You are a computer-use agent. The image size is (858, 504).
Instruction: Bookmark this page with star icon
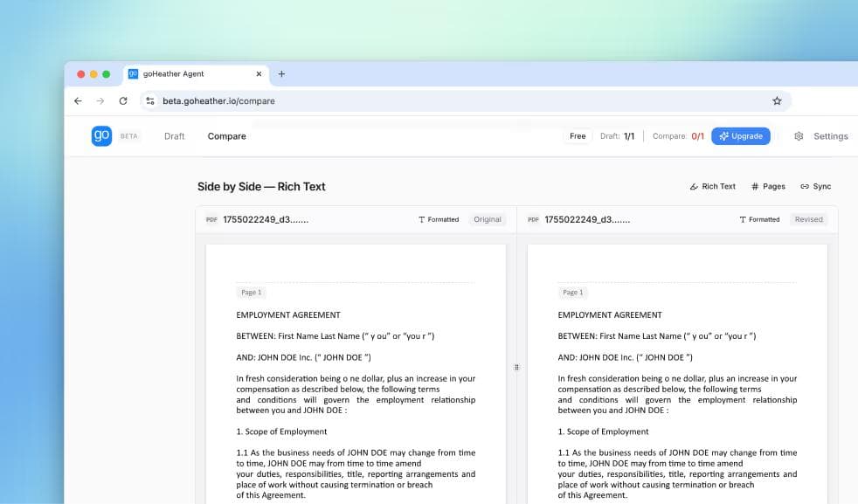[777, 100]
